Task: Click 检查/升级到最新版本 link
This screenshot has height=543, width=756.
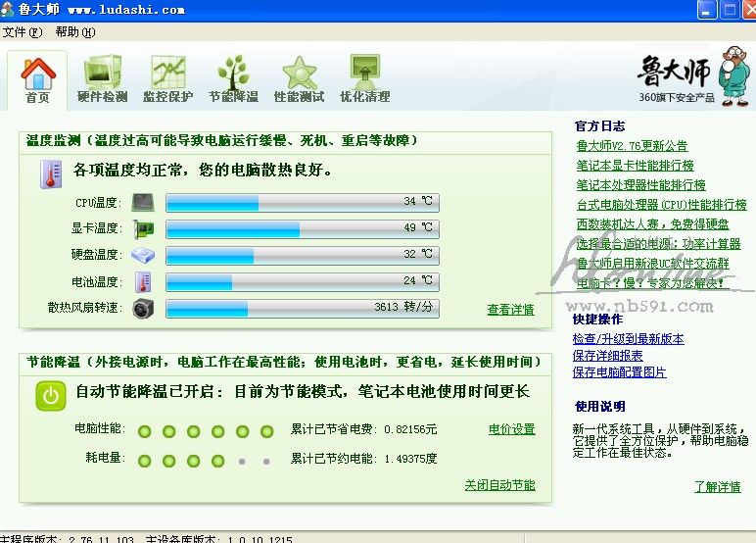Action: point(628,339)
